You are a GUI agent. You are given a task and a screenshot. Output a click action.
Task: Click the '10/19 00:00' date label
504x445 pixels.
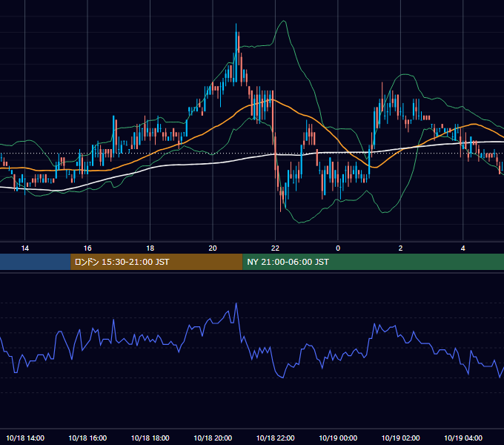click(338, 438)
